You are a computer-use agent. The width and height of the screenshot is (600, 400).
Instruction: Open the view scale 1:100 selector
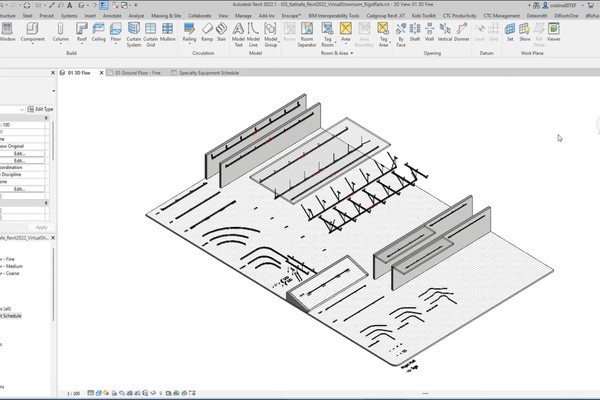coord(74,394)
